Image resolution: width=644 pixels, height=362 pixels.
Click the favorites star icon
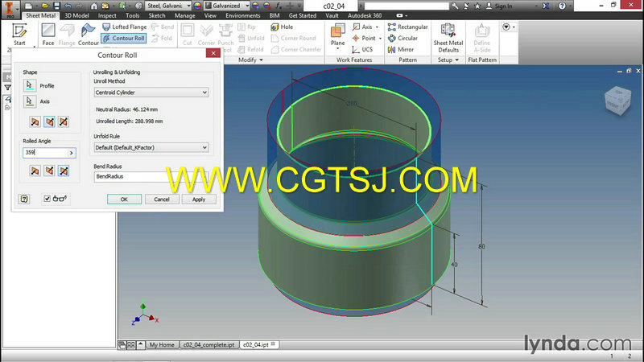coord(477,6)
